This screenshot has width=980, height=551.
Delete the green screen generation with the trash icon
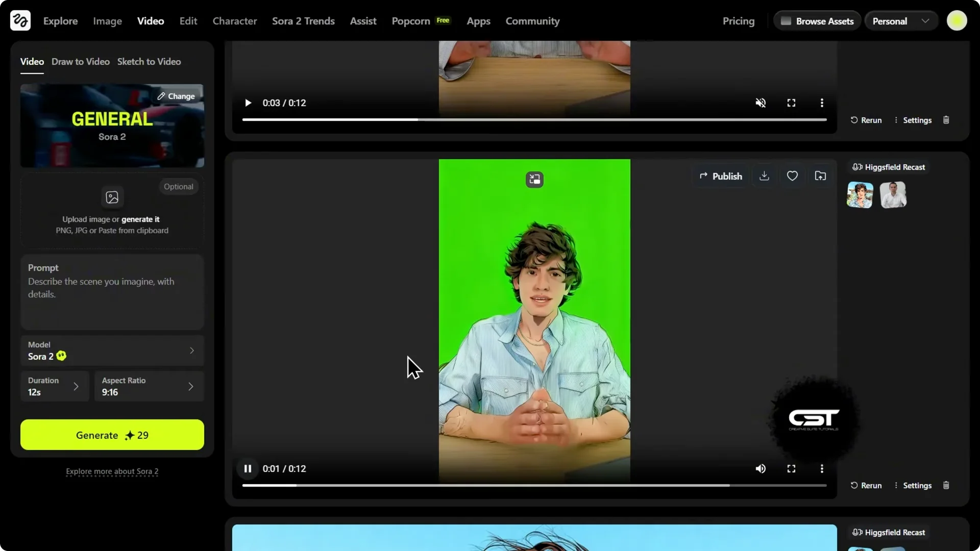[946, 485]
